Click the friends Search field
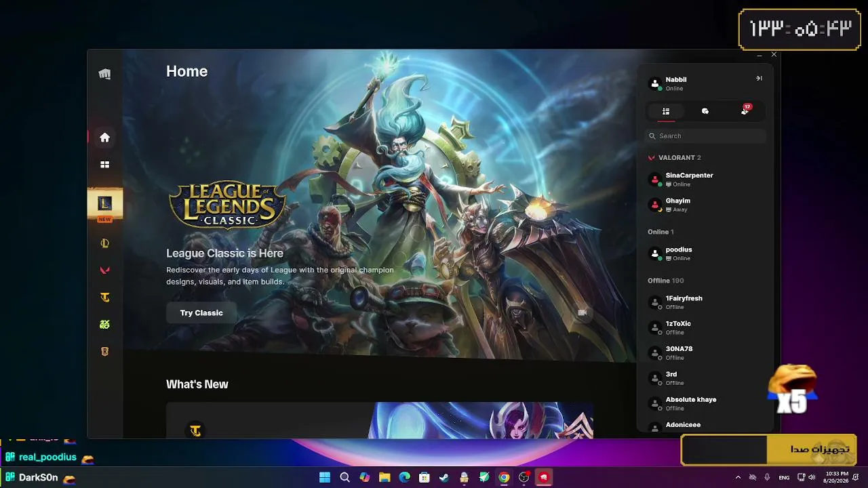 pyautogui.click(x=705, y=136)
